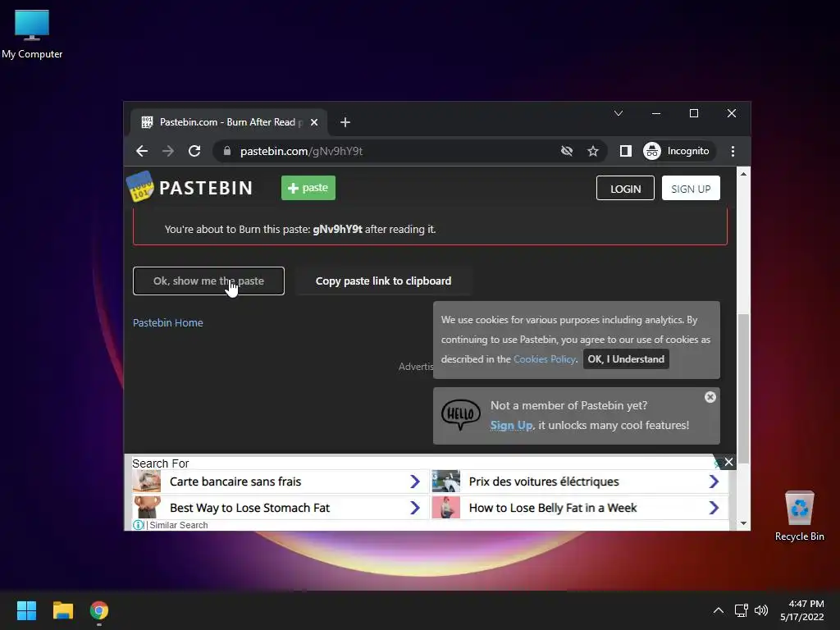Dismiss the Not a member popup
This screenshot has width=840, height=630.
(710, 398)
